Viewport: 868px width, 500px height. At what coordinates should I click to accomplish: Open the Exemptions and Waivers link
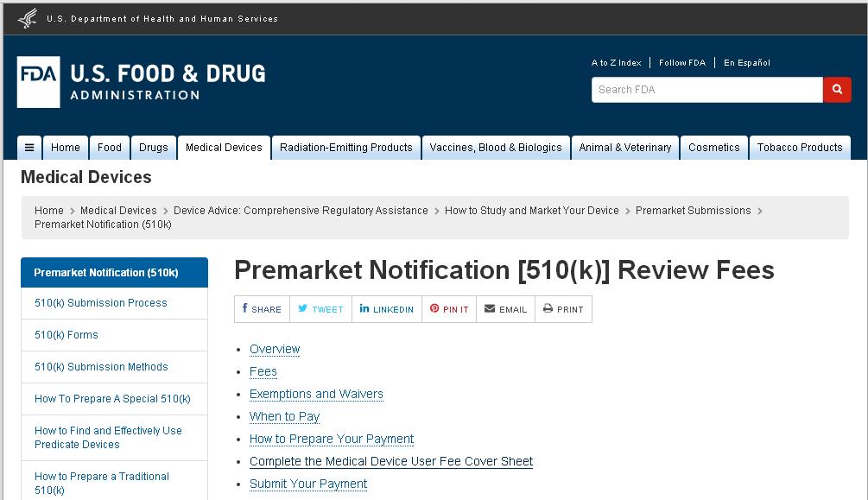316,395
